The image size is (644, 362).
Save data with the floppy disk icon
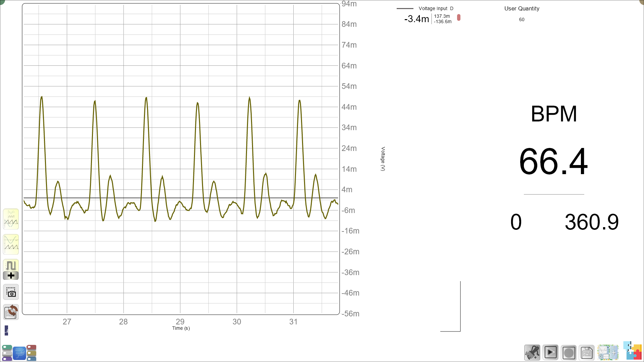point(587,353)
